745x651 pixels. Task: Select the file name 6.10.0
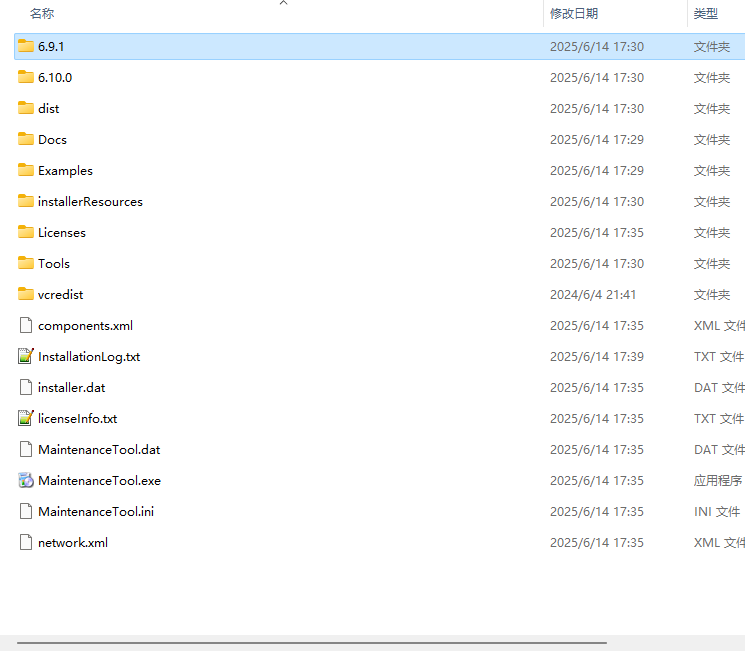click(x=55, y=77)
